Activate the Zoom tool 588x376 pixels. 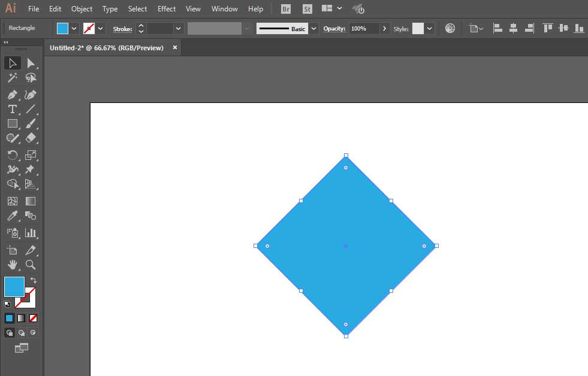(31, 265)
